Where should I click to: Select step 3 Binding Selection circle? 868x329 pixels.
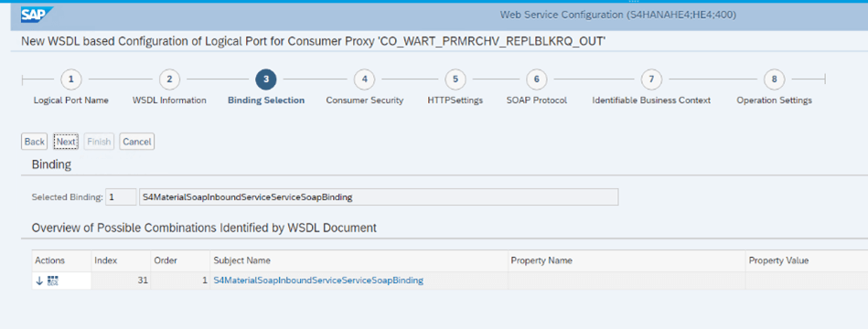click(x=266, y=80)
